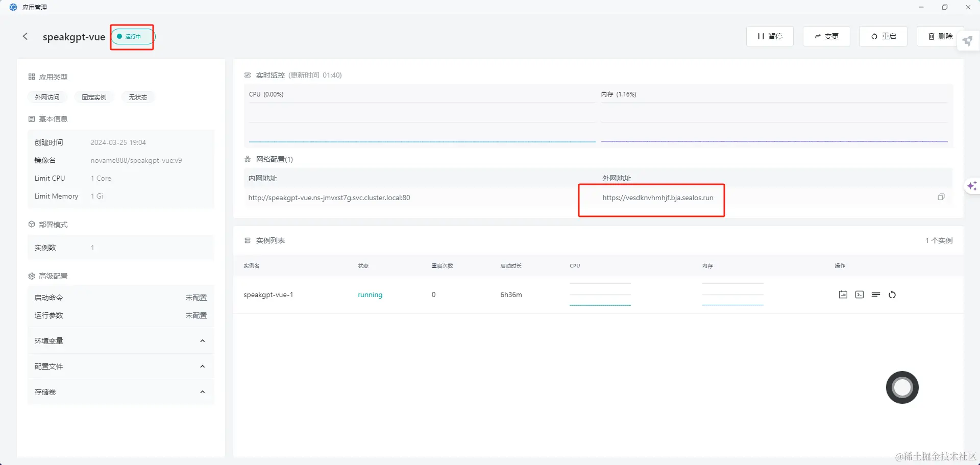Copy the external network address

pos(941,198)
